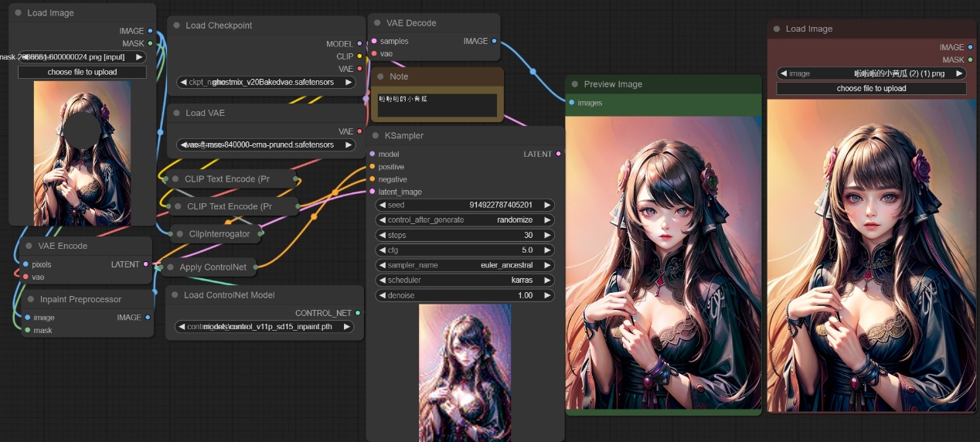This screenshot has width=980, height=442.
Task: Click the Load ControlNet Model collapse dot
Action: click(174, 295)
